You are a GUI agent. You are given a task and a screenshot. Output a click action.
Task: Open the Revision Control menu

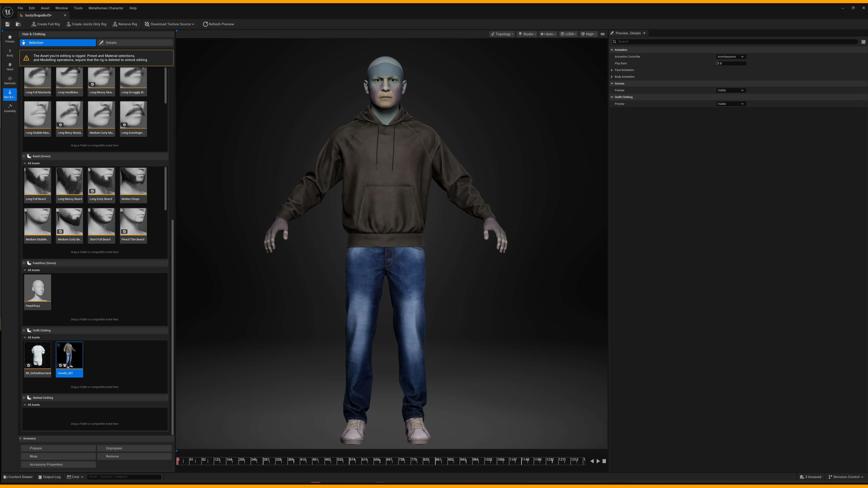pos(846,477)
